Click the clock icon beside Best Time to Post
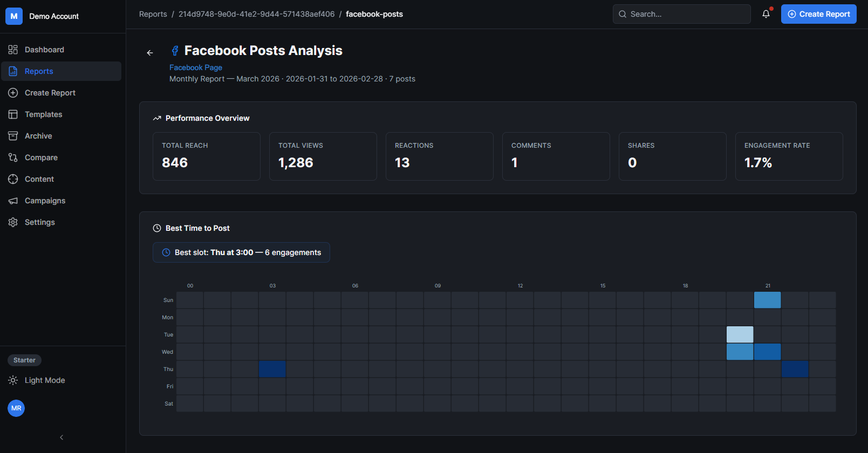 pos(157,228)
